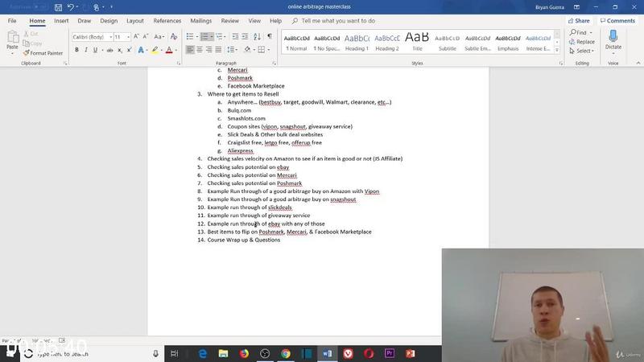644x362 pixels.
Task: Open the Mailings tab
Action: (x=200, y=21)
